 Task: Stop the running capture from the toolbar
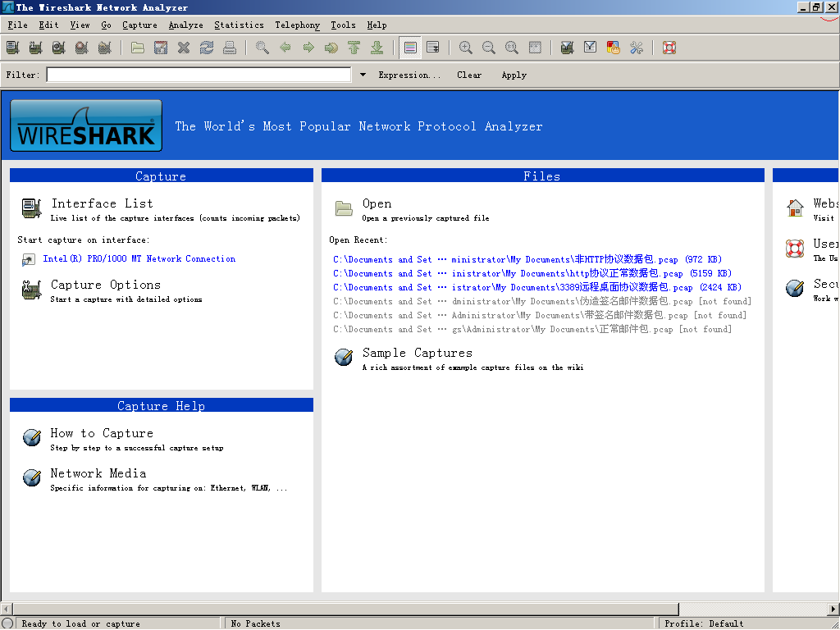tap(82, 48)
